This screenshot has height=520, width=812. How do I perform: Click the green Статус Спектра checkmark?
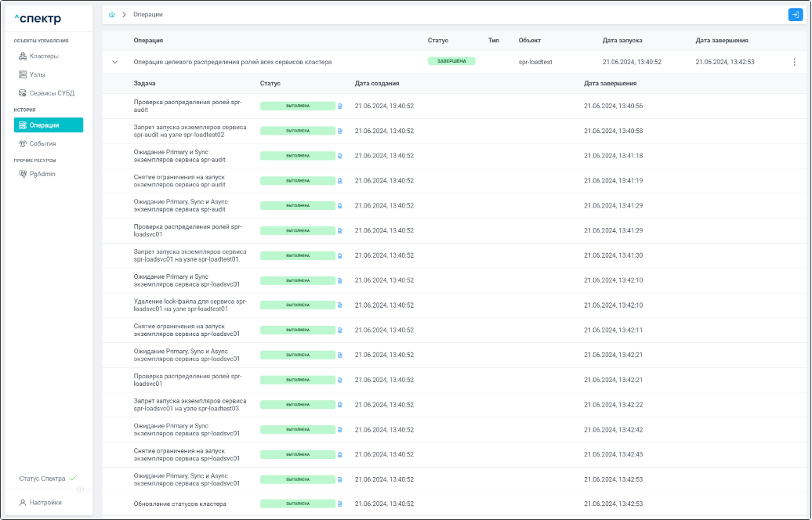click(x=73, y=478)
